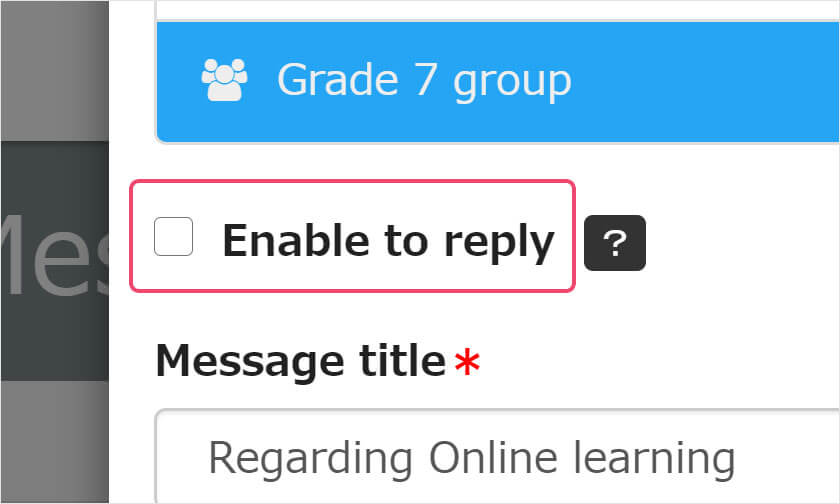Click the "Message title" label

tap(300, 361)
